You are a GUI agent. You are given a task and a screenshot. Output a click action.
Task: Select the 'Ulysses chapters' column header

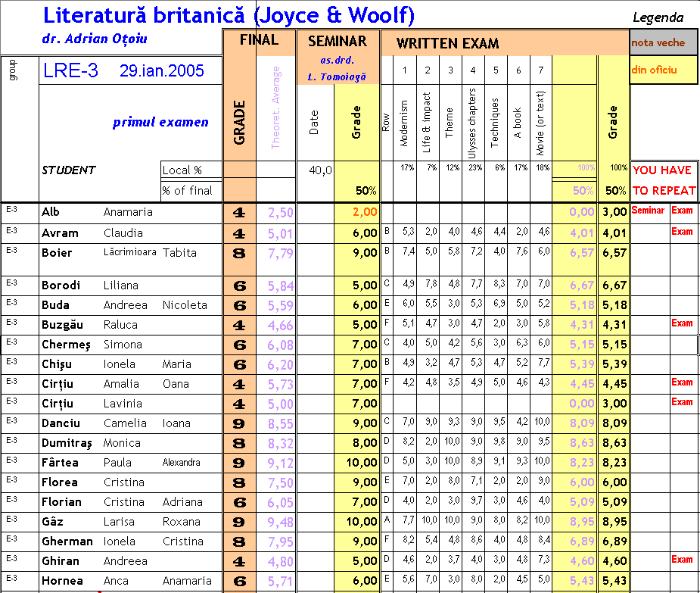(x=472, y=123)
